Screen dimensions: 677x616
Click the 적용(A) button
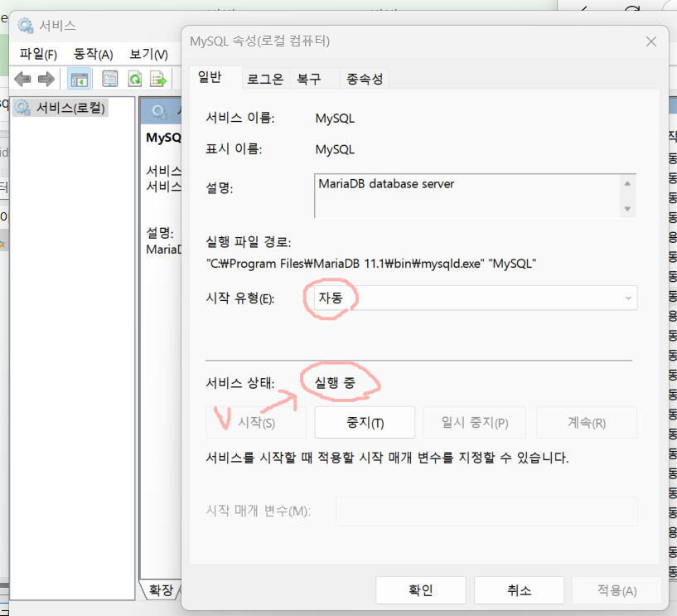click(x=617, y=590)
